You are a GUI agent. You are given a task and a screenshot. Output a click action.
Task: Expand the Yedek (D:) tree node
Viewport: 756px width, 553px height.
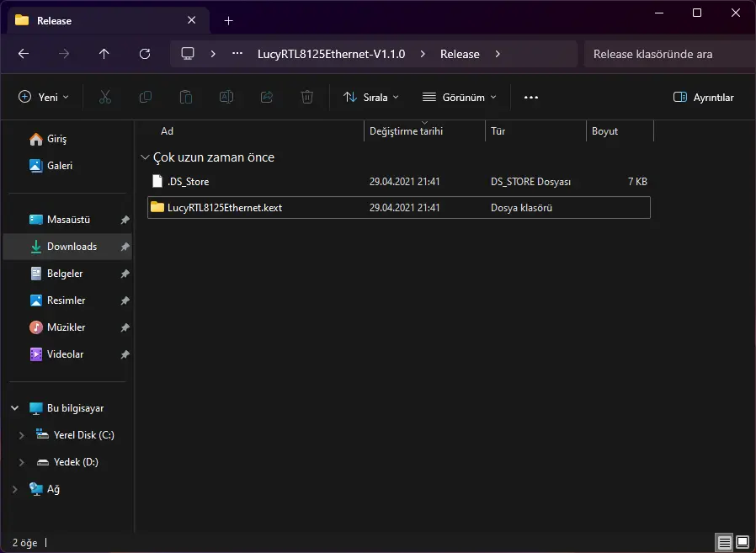pos(21,462)
